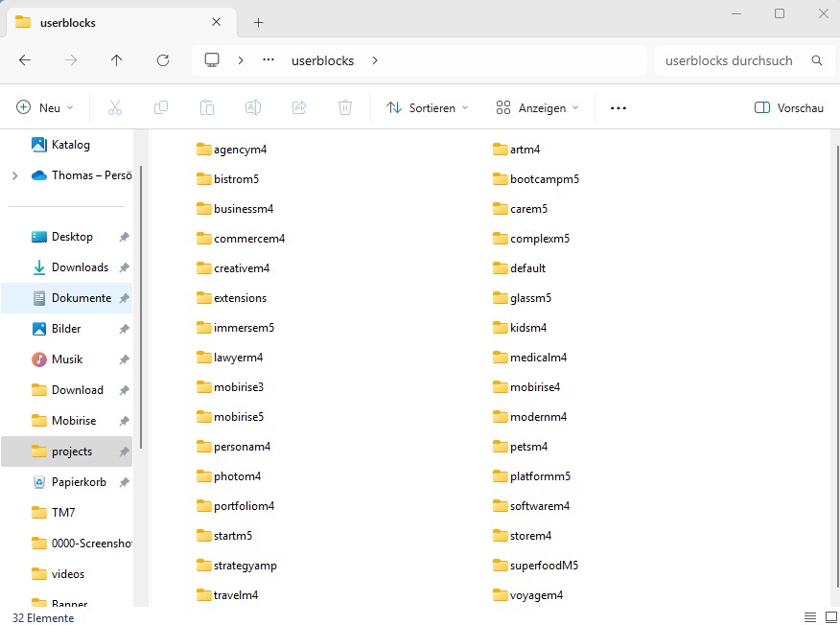This screenshot has width=840, height=625.
Task: Click the Neu new item button
Action: point(46,108)
